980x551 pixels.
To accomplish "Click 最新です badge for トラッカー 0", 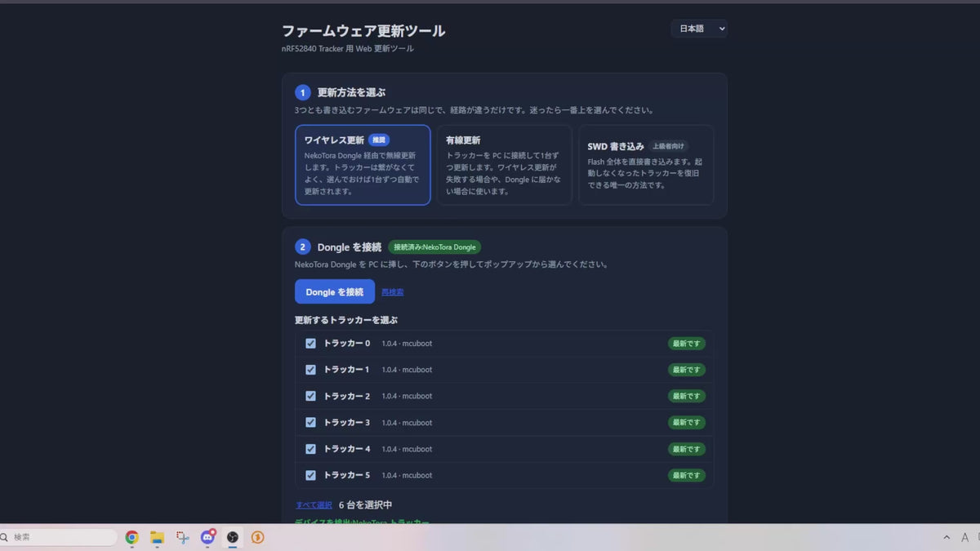I will pos(687,344).
